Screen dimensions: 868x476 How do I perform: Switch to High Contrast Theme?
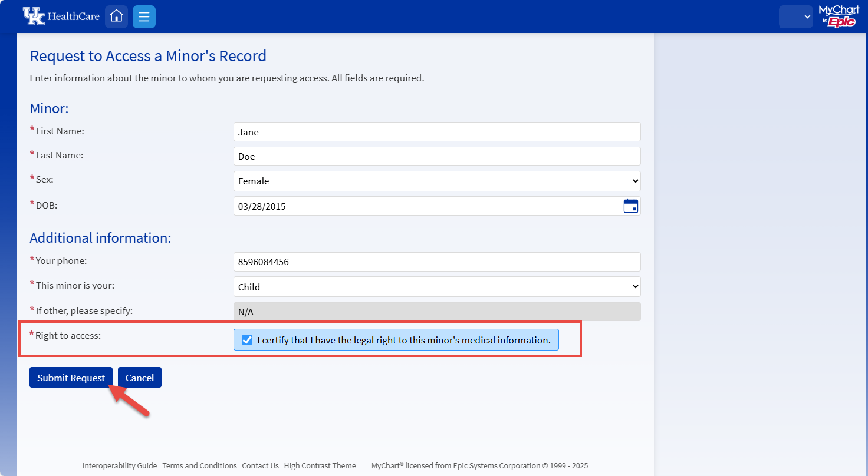320,465
